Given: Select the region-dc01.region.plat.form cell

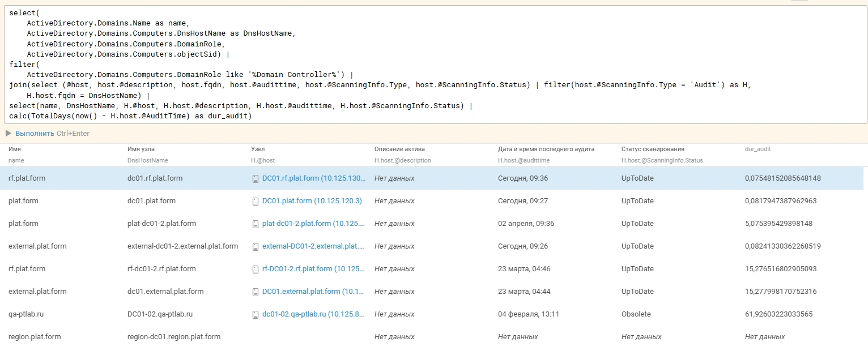Looking at the screenshot, I should tap(174, 337).
